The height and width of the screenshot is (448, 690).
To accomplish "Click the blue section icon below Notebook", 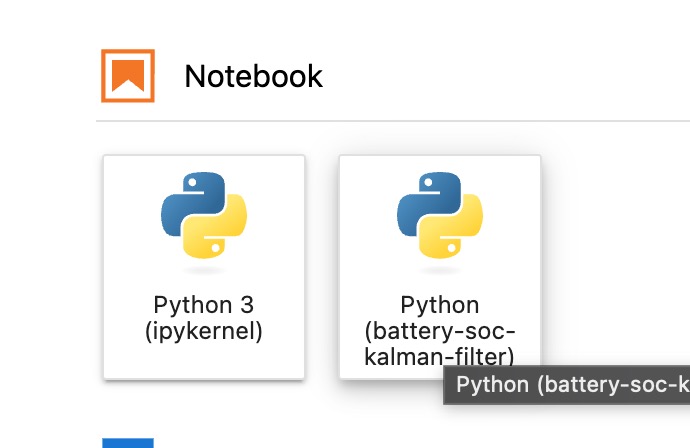I will point(128,443).
